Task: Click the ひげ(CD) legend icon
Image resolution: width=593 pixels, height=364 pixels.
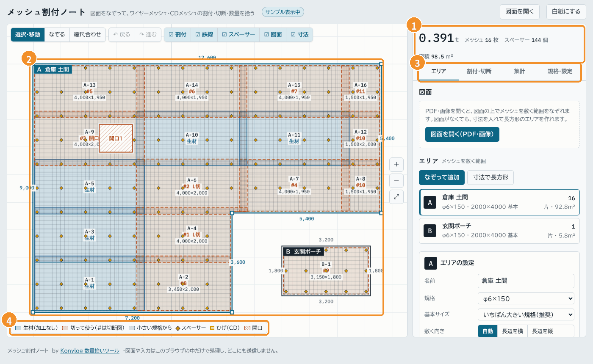Action: pyautogui.click(x=212, y=328)
